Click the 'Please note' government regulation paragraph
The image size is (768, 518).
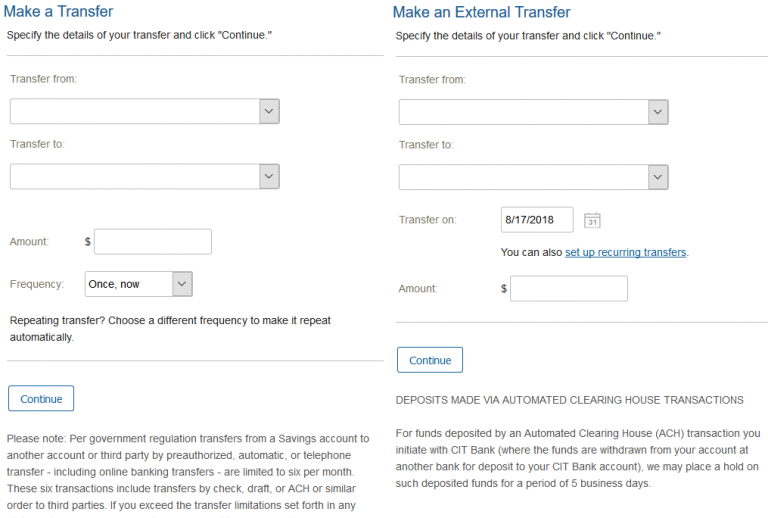[x=188, y=470]
